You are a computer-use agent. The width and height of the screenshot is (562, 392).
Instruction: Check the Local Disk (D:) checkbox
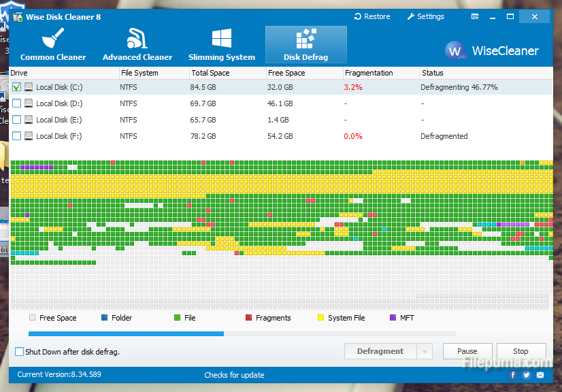pyautogui.click(x=17, y=103)
